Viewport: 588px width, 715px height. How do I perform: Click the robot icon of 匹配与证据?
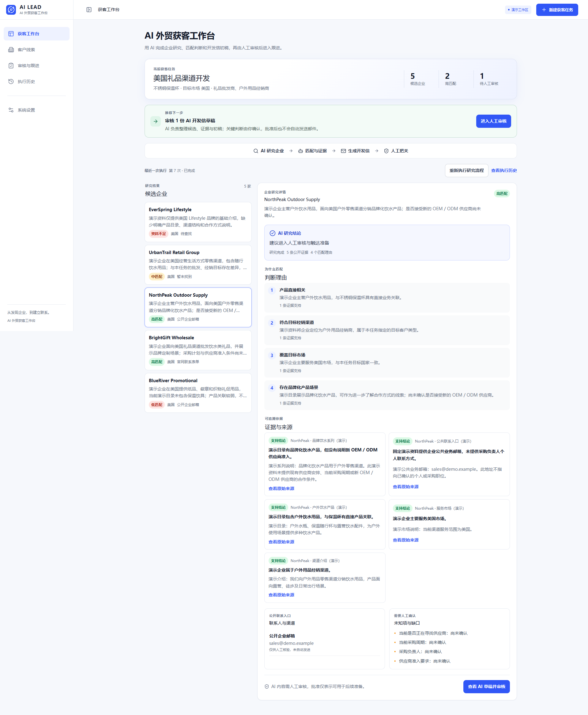[x=300, y=151]
